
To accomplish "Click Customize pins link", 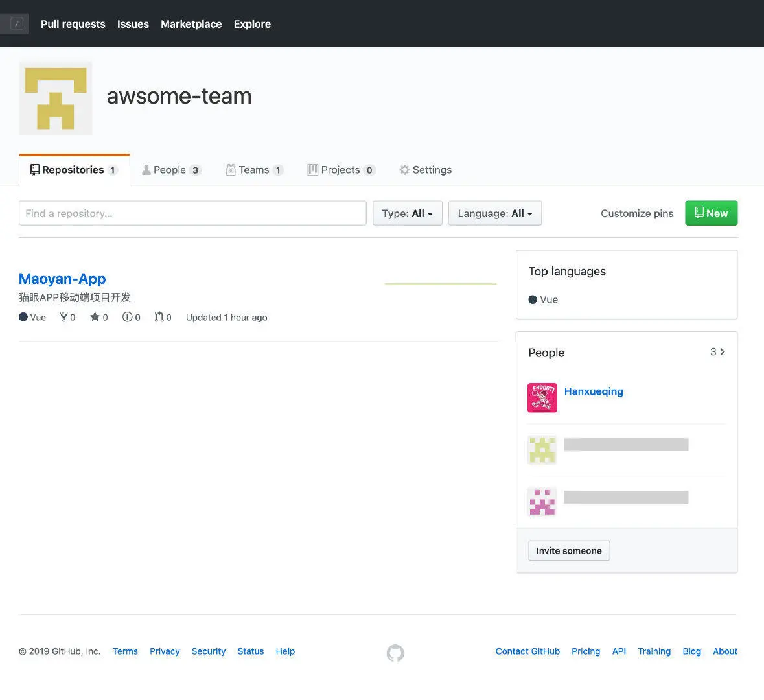I will click(637, 213).
